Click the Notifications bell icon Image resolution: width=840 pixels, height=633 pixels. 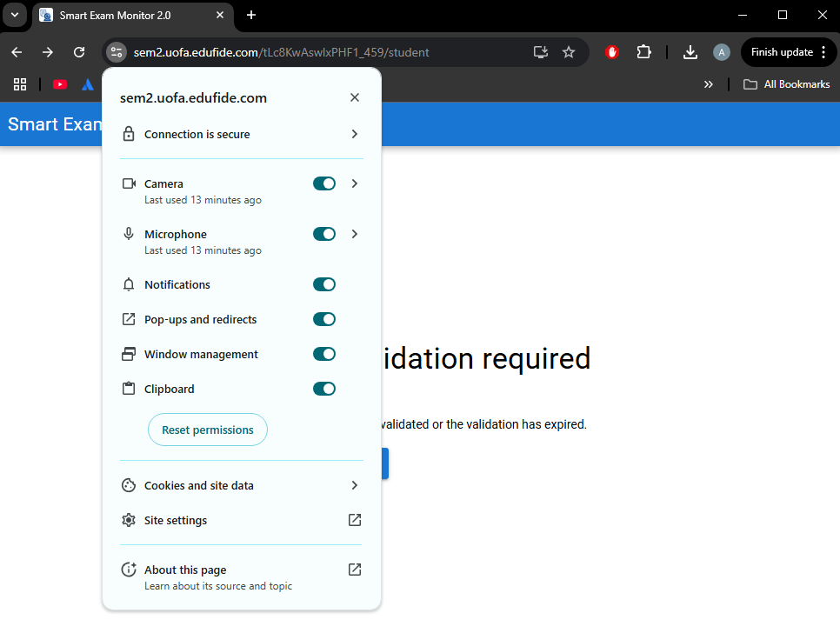[128, 284]
